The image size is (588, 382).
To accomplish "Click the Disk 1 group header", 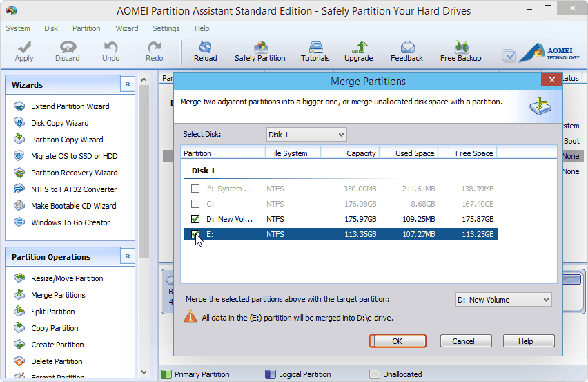I will pyautogui.click(x=204, y=171).
